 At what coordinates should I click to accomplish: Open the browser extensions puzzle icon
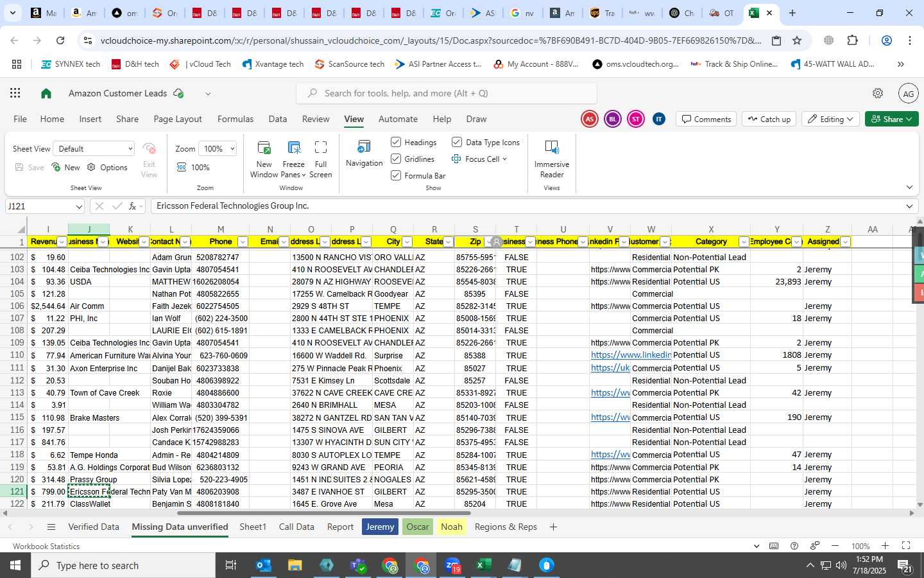click(x=852, y=40)
